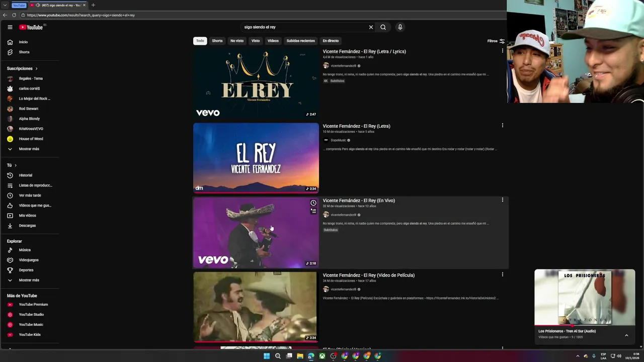The height and width of the screenshot is (362, 644).
Task: Select the Shorts filter chip
Action: click(x=217, y=41)
